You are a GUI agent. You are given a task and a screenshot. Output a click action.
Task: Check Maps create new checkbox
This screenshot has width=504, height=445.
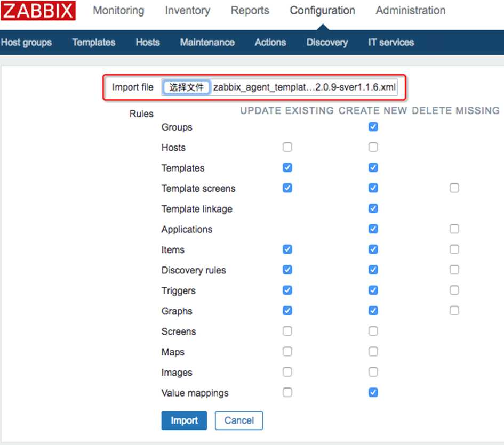(373, 352)
